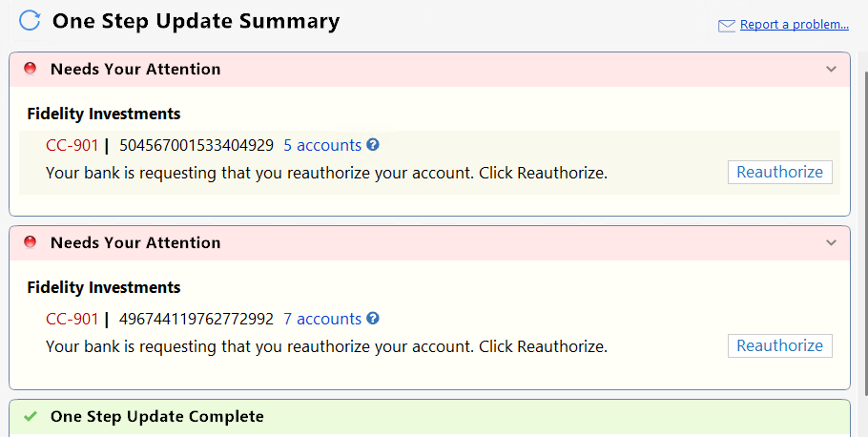Screen dimensions: 868x437
Task: Click the One Step Update Summary title
Action: click(x=196, y=20)
